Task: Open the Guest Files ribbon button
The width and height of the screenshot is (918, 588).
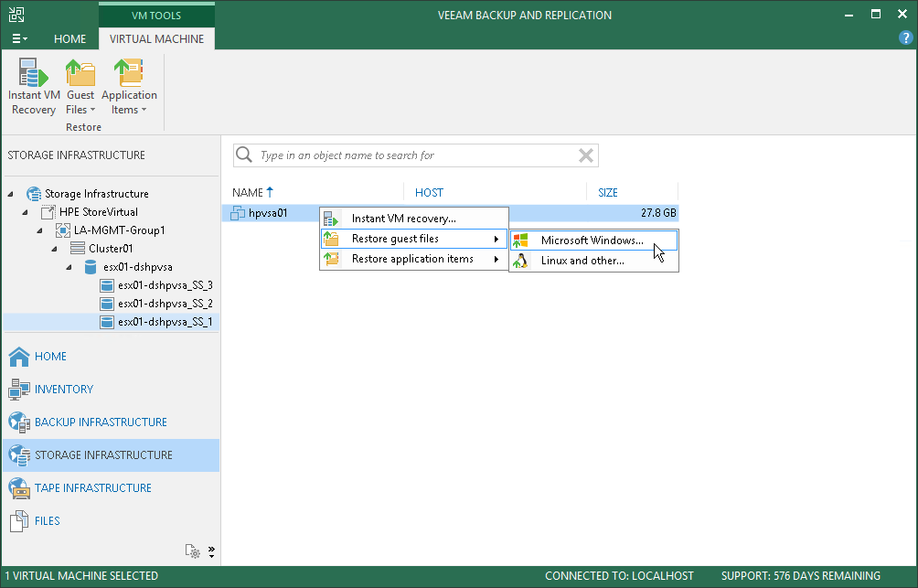Action: click(x=80, y=87)
